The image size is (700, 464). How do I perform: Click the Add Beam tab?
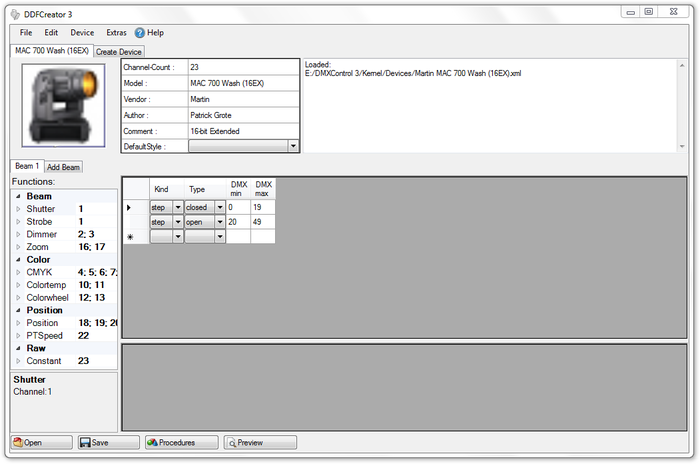(64, 167)
